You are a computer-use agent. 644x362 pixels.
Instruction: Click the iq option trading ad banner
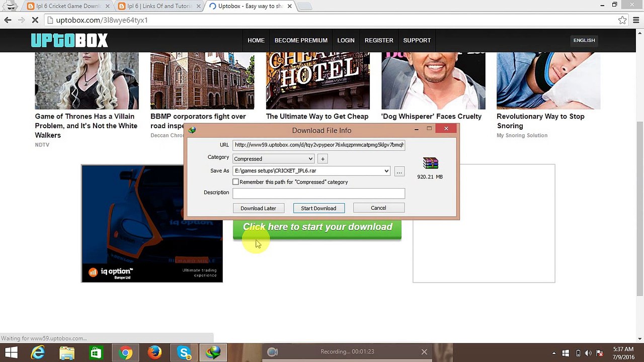tap(152, 224)
